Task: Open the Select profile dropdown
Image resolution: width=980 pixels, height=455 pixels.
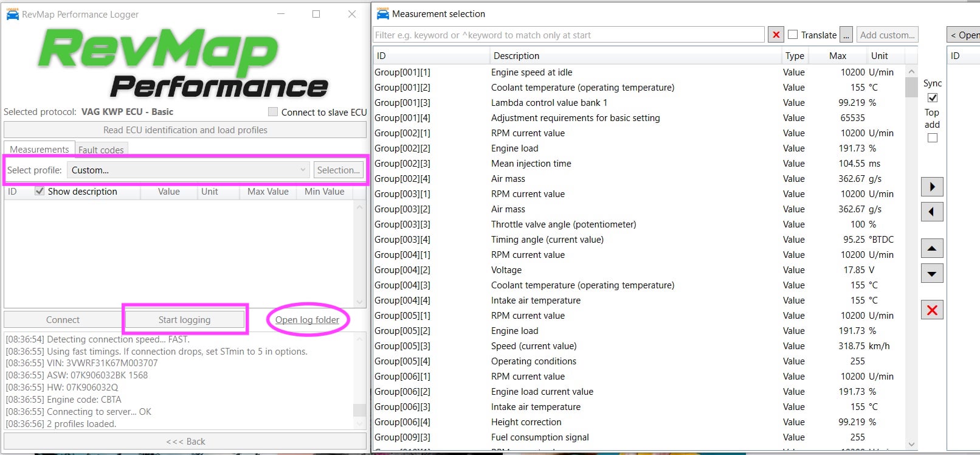Action: [188, 170]
